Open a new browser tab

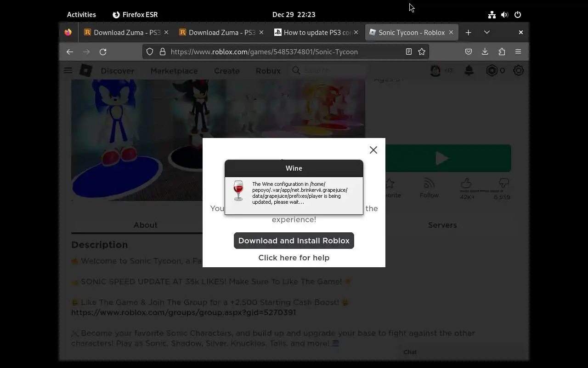(x=468, y=32)
